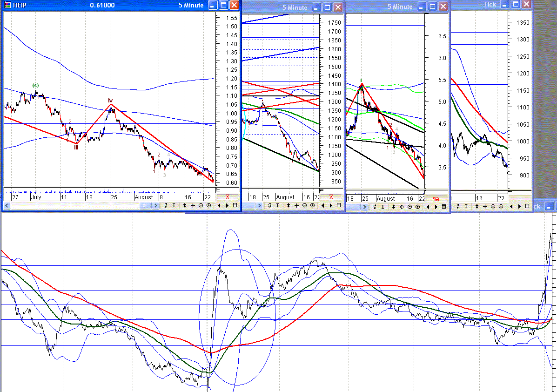
Task: Select I-beam cursor tool in the 850–1750 scale chart
Action: (277, 205)
